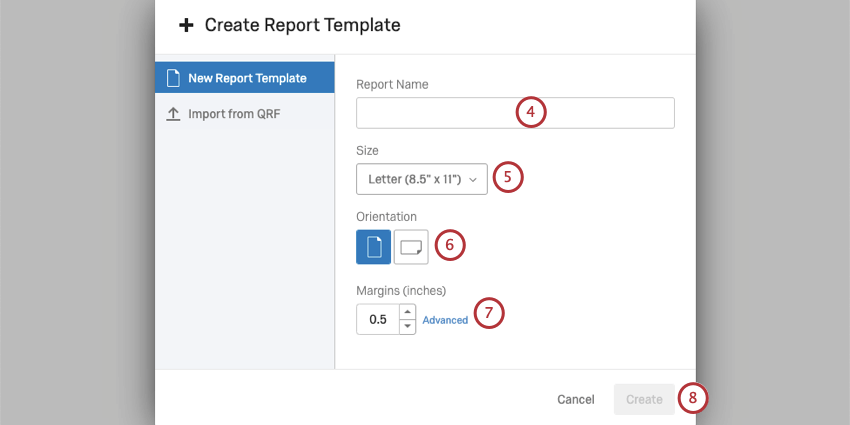Click the chevron arrow in Size dropdown
Viewport: 850px width, 425px height.
(473, 180)
